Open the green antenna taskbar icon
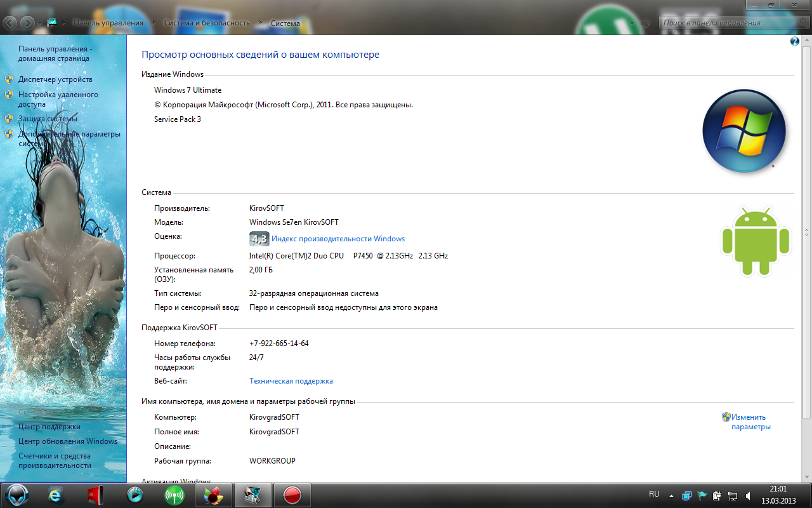Screen dimensions: 812x508 click(174, 495)
